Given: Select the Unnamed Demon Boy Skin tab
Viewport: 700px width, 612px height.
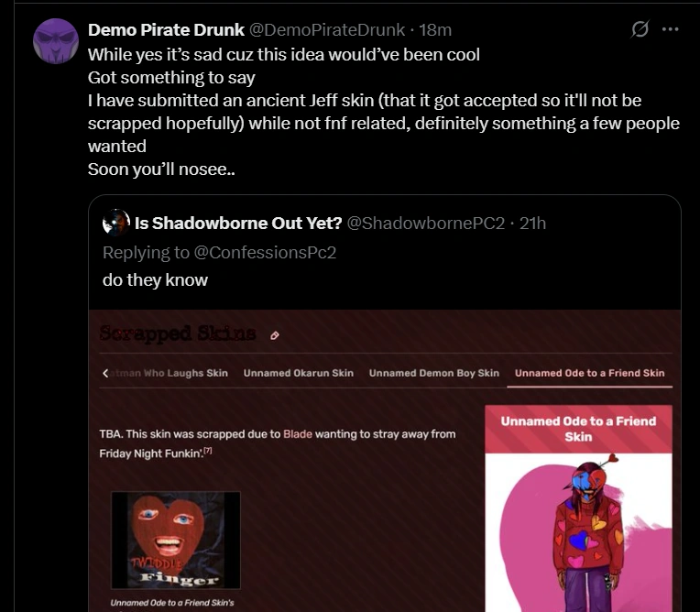Looking at the screenshot, I should click(433, 373).
